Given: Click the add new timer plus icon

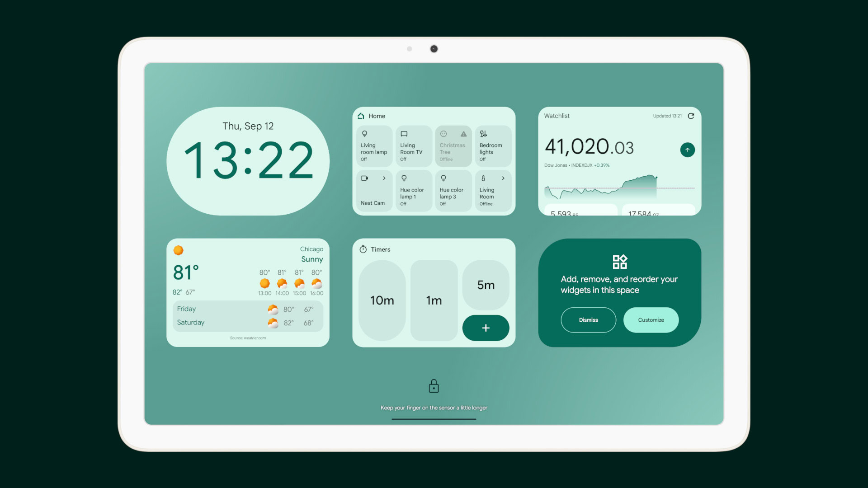Looking at the screenshot, I should [x=485, y=327].
